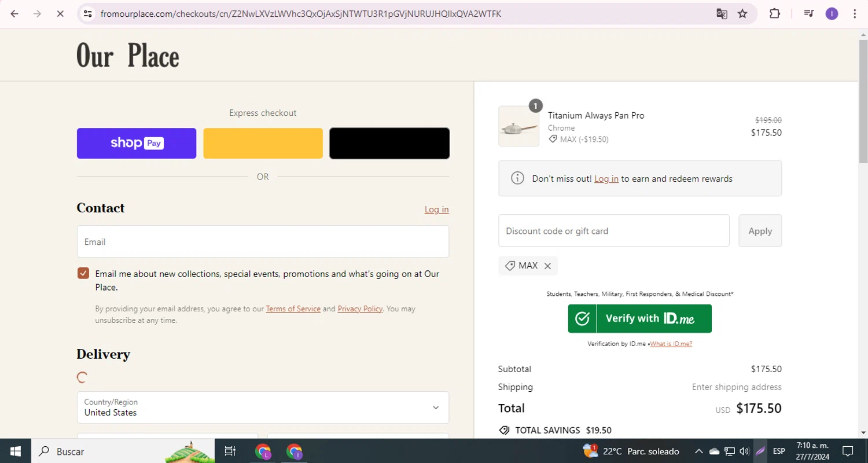Pay with Shop Pay express checkout

click(137, 143)
